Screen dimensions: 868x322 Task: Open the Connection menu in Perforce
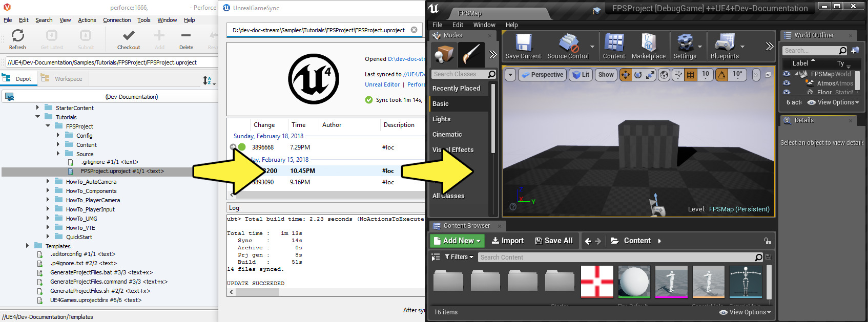pos(117,20)
